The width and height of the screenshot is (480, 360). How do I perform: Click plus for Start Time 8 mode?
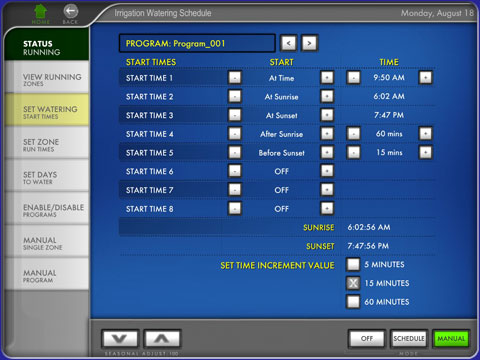[327, 208]
